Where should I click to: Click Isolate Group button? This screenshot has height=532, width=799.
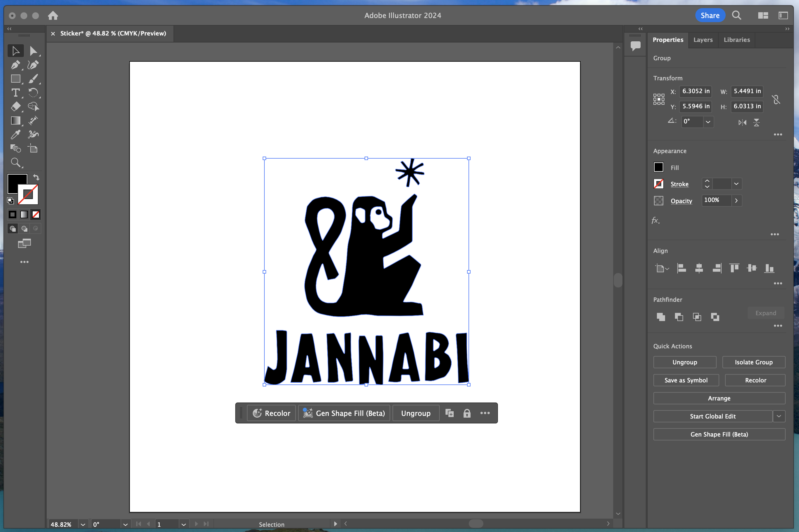coord(754,362)
